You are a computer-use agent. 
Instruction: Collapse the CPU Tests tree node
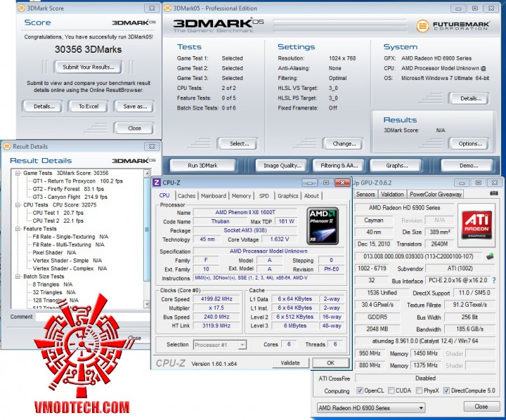[x=18, y=205]
